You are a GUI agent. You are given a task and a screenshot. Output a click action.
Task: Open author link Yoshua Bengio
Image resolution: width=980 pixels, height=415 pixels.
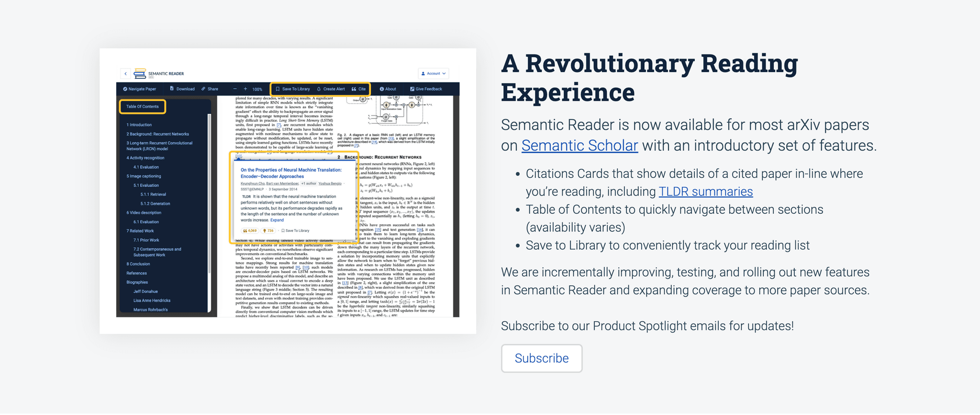[330, 184]
